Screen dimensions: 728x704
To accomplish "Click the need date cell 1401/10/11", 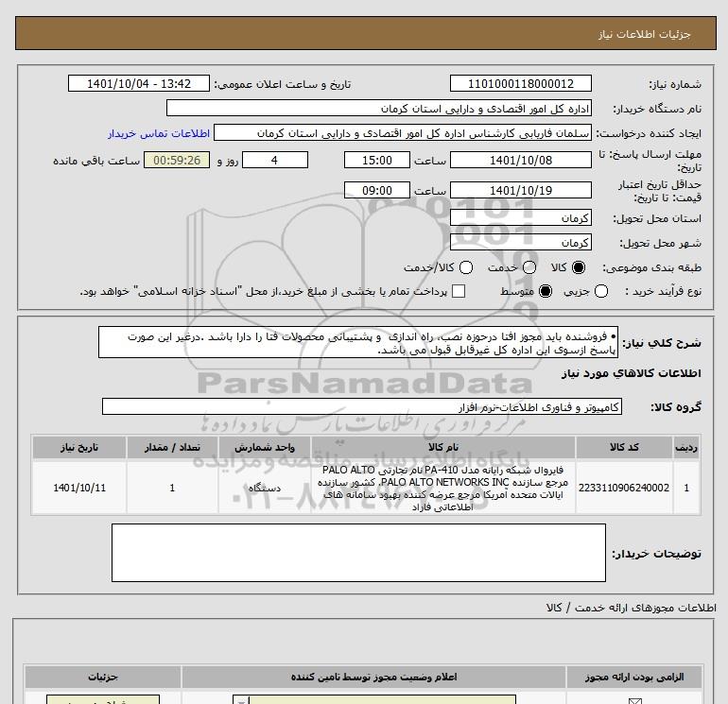I will (78, 488).
